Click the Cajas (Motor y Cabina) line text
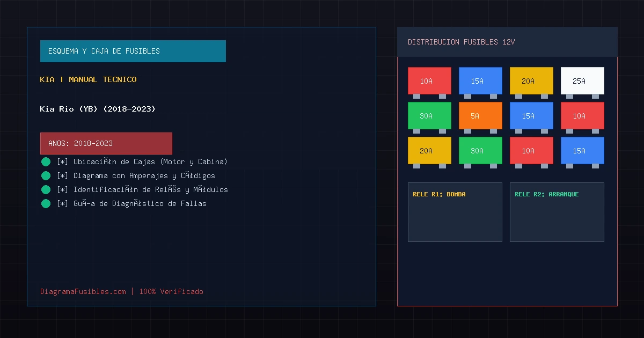The height and width of the screenshot is (338, 644). (142, 161)
